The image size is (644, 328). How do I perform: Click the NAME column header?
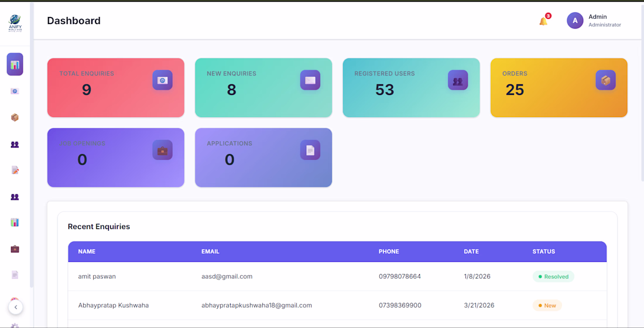[87, 251]
